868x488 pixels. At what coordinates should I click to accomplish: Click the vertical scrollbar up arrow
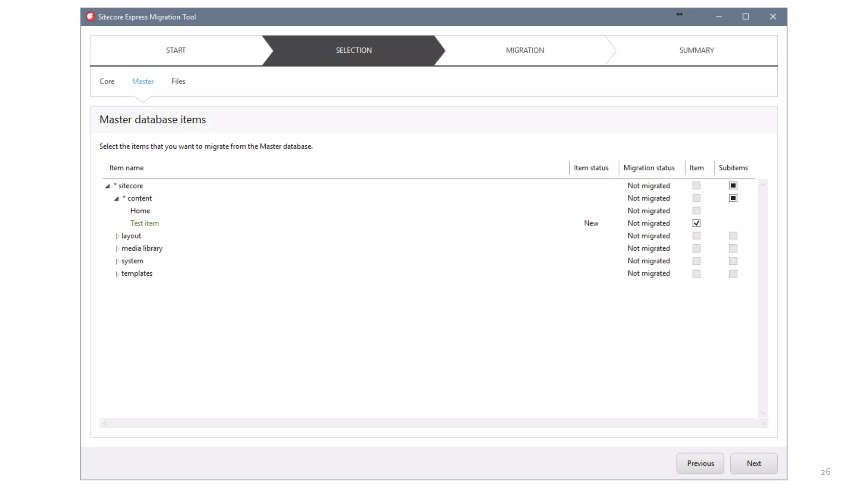click(762, 185)
